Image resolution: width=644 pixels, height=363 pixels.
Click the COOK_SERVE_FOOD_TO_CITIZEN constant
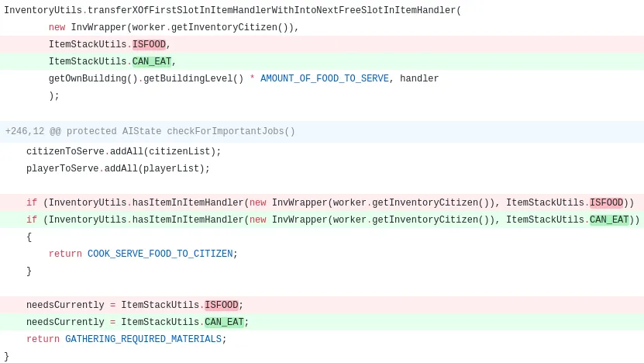click(x=160, y=254)
